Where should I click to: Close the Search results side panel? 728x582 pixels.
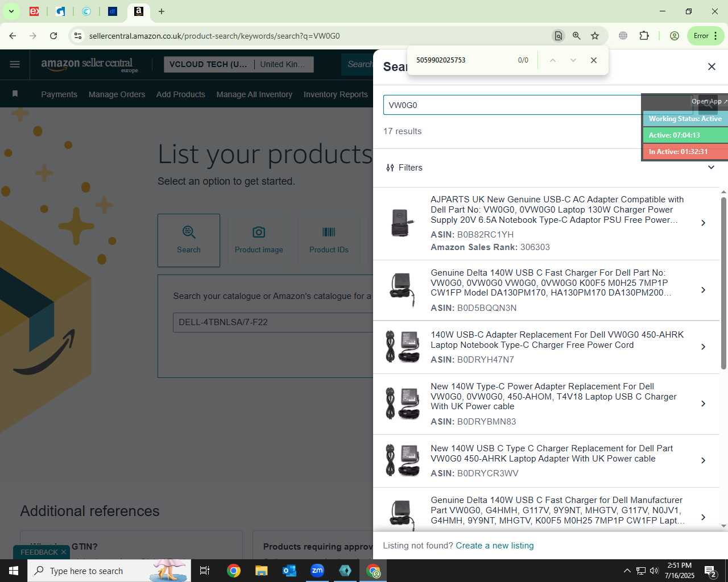click(712, 66)
